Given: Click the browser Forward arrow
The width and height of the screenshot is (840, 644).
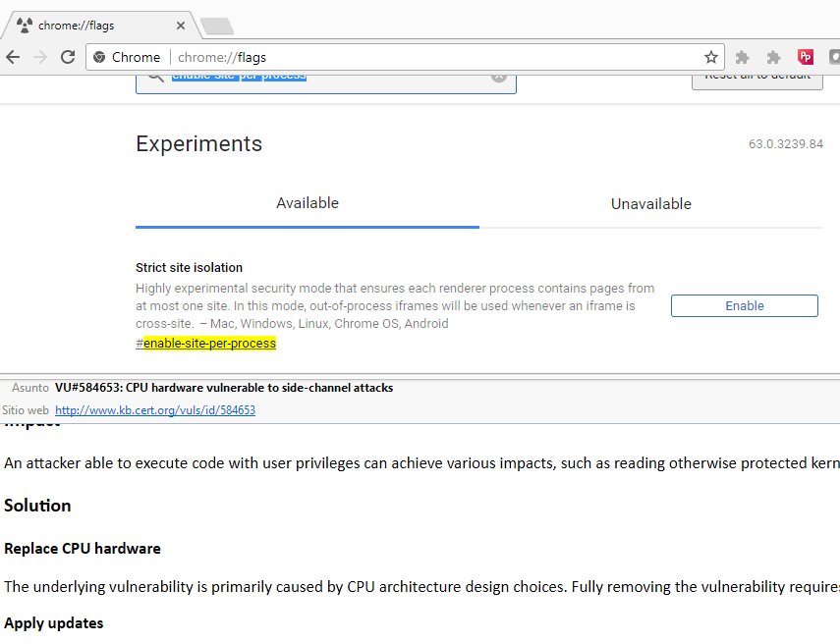Looking at the screenshot, I should pos(40,57).
